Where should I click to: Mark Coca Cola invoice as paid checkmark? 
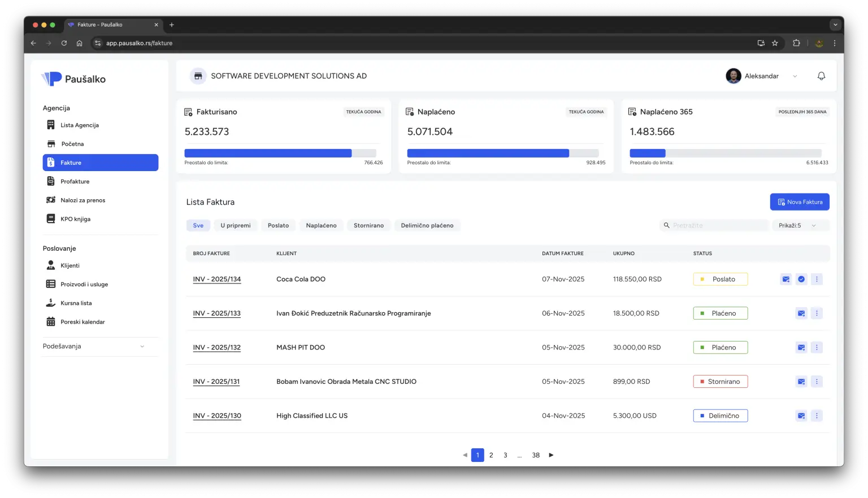[801, 279]
